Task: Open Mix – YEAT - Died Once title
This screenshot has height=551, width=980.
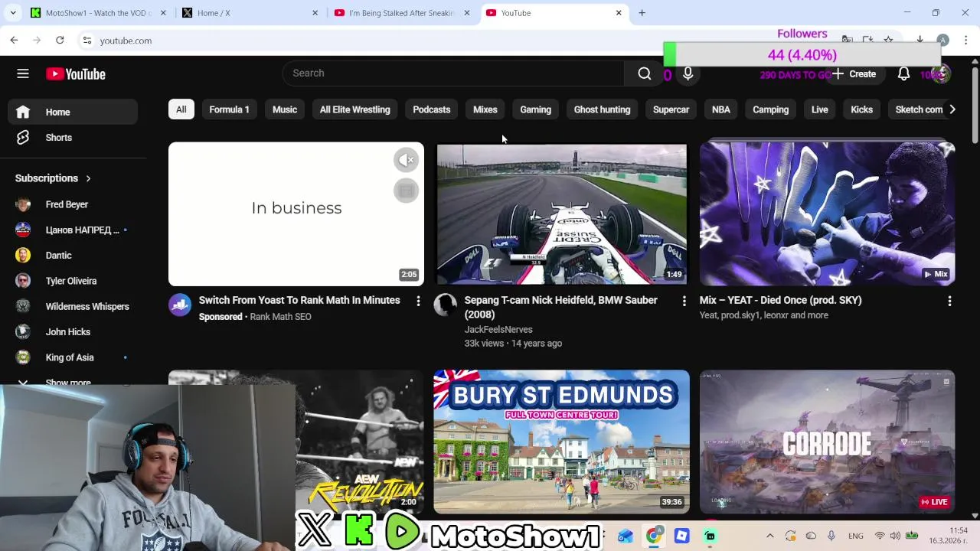Action: (781, 300)
